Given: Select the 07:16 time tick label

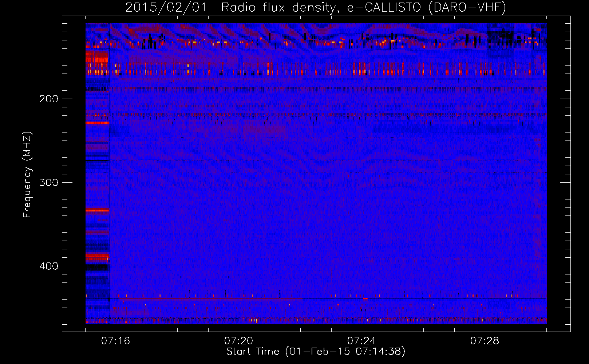Looking at the screenshot, I should [116, 341].
